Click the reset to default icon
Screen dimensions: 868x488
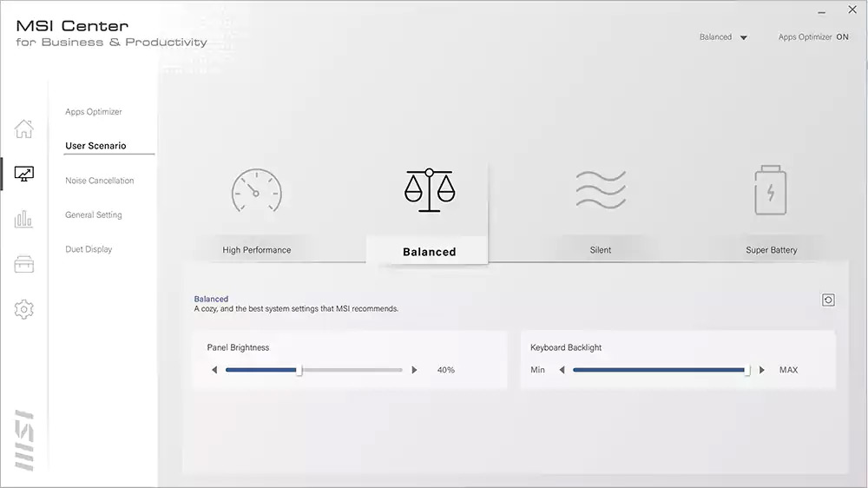pyautogui.click(x=828, y=300)
